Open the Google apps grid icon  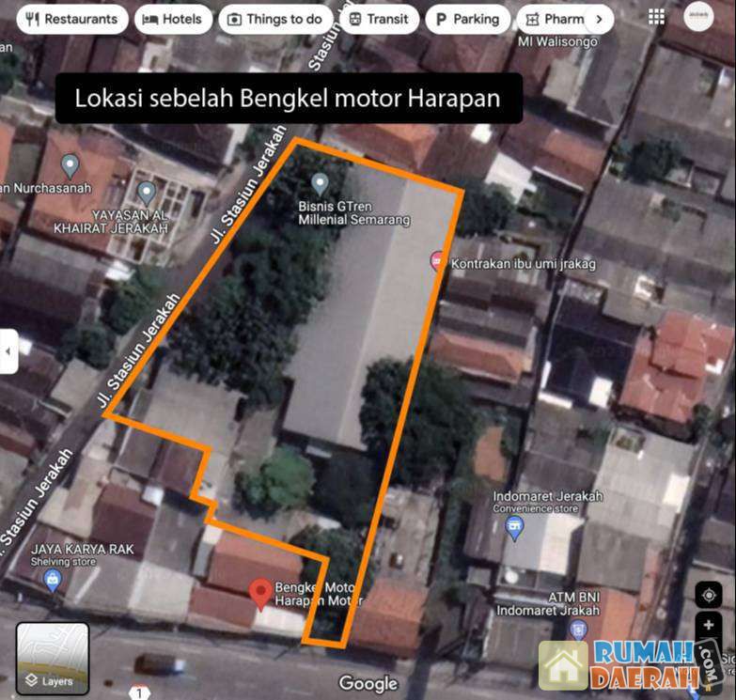pyautogui.click(x=656, y=18)
